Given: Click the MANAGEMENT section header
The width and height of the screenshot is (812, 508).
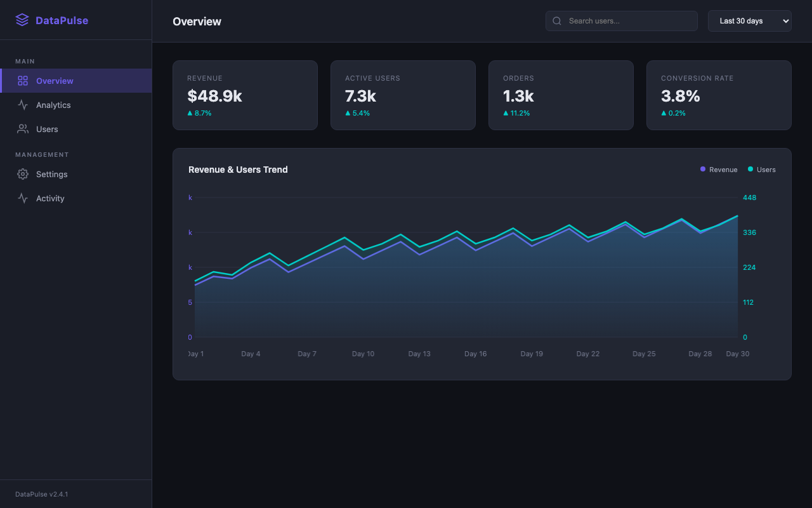Looking at the screenshot, I should pos(42,155).
